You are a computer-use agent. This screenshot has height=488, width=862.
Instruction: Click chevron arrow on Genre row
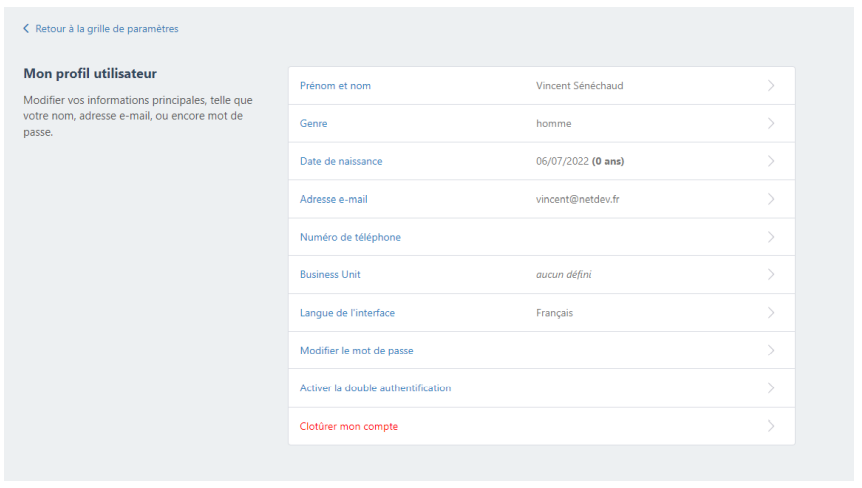pyautogui.click(x=771, y=124)
